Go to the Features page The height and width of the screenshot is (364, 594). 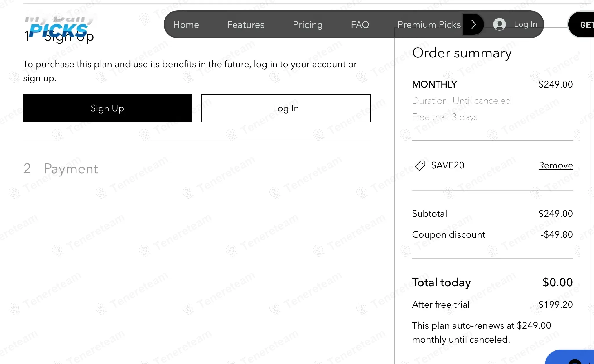246,25
